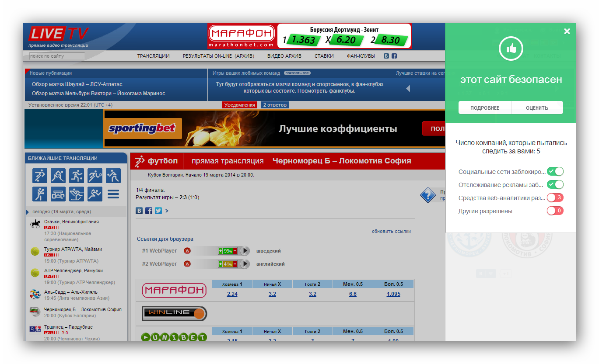The height and width of the screenshot is (364, 599).
Task: Select the volleyball sport filter icon
Action: click(x=113, y=176)
